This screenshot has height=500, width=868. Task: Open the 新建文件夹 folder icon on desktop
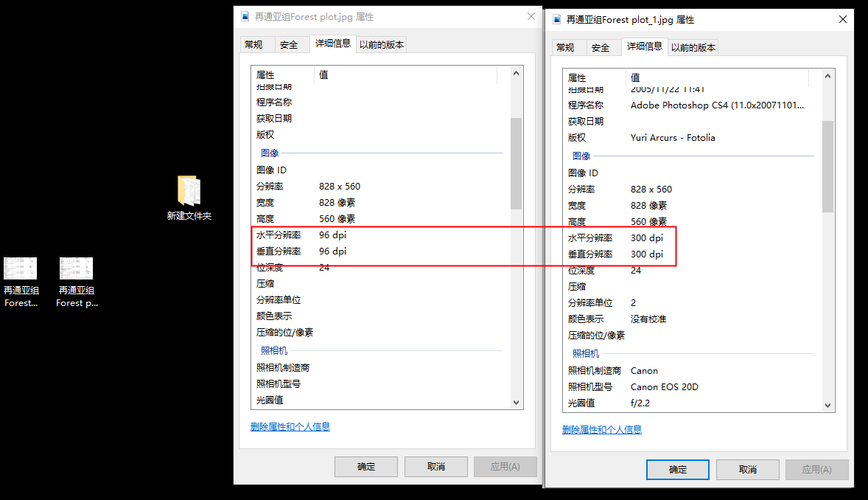[x=189, y=198]
